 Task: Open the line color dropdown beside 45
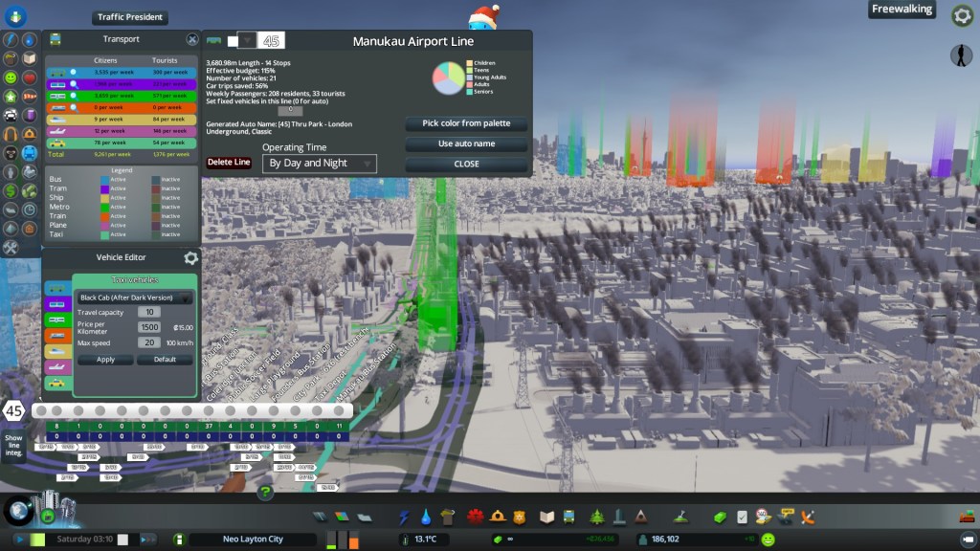(247, 40)
